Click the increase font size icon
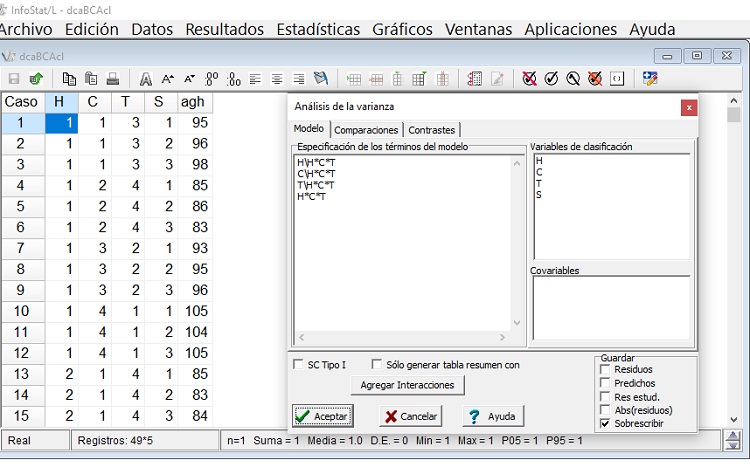Image resolution: width=750 pixels, height=467 pixels. pos(168,78)
